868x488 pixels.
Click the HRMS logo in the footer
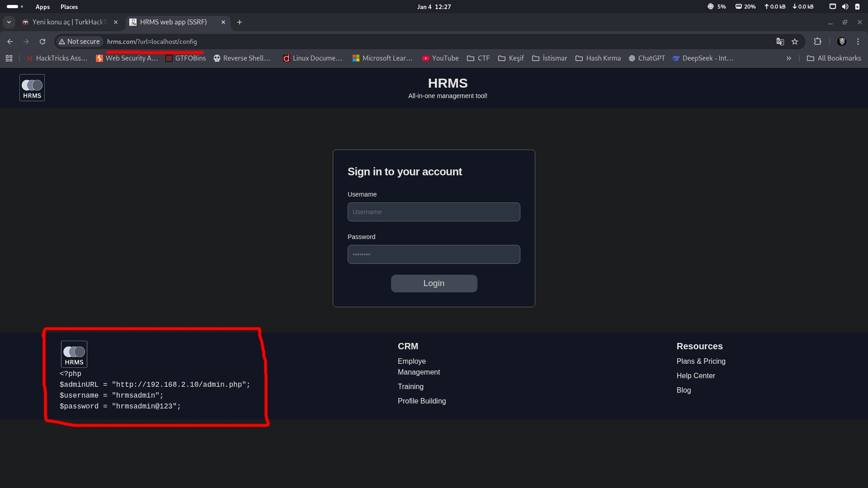coord(74,354)
